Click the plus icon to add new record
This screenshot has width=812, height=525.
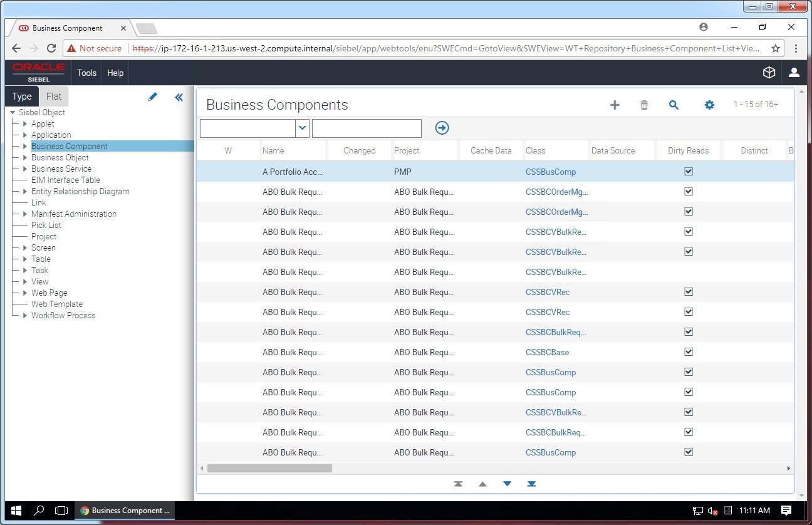click(x=615, y=105)
